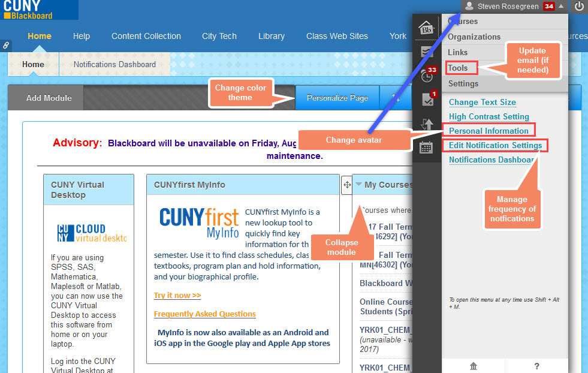The height and width of the screenshot is (373, 588).
Task: Click the Steven Rosegreen user name
Action: (x=508, y=6)
